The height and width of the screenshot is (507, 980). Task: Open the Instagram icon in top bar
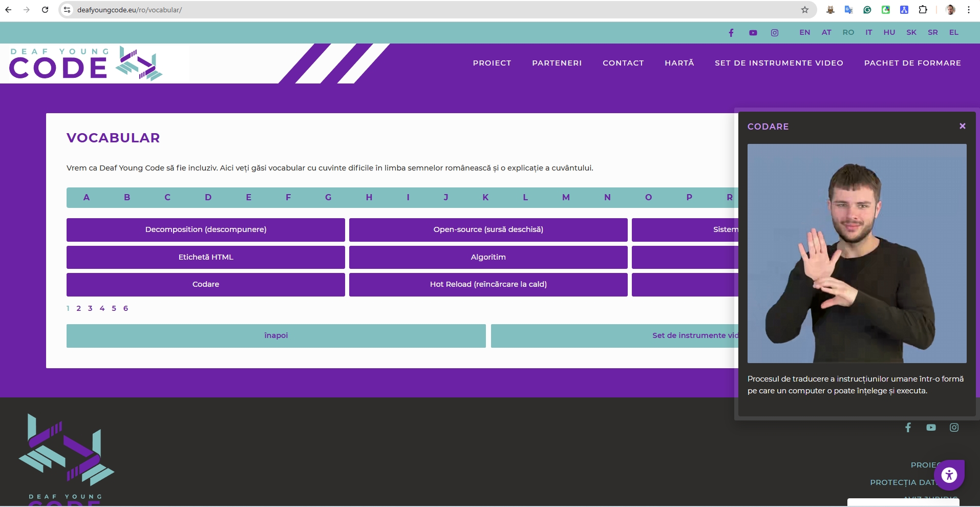pyautogui.click(x=775, y=33)
